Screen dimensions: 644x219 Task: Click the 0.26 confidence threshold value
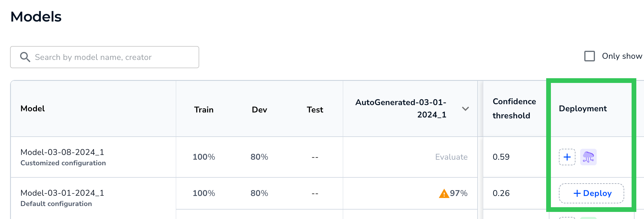(x=501, y=193)
